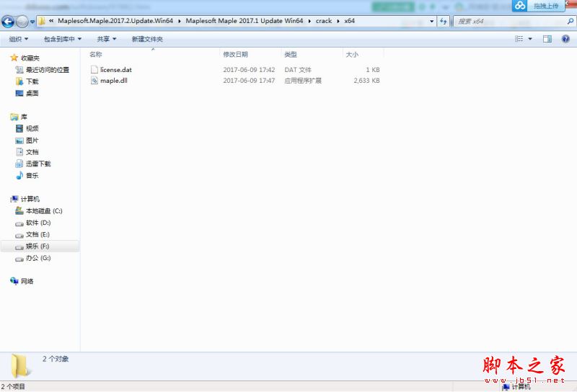Open 视频 library
The image size is (577, 392).
pos(32,128)
